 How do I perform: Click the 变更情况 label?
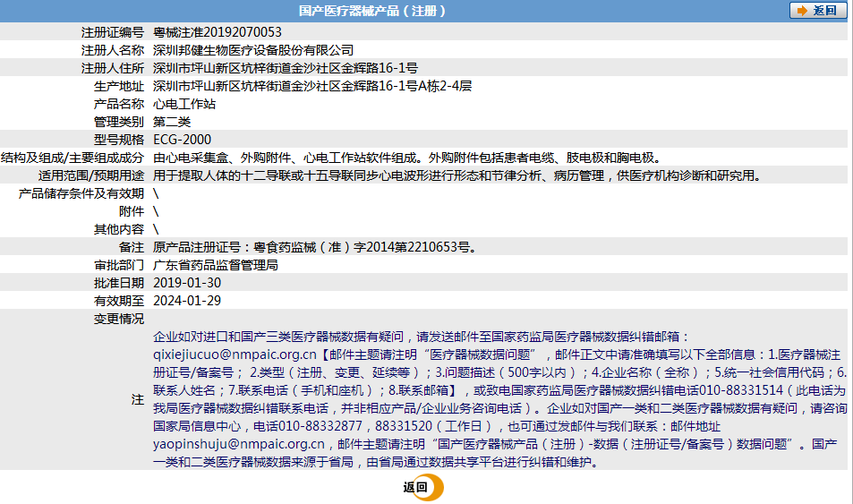118,319
